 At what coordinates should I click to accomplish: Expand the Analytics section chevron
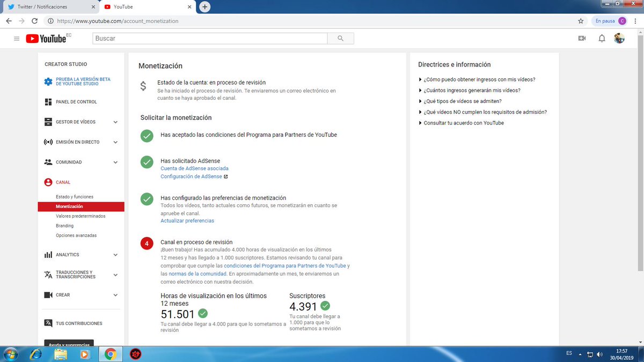115,255
